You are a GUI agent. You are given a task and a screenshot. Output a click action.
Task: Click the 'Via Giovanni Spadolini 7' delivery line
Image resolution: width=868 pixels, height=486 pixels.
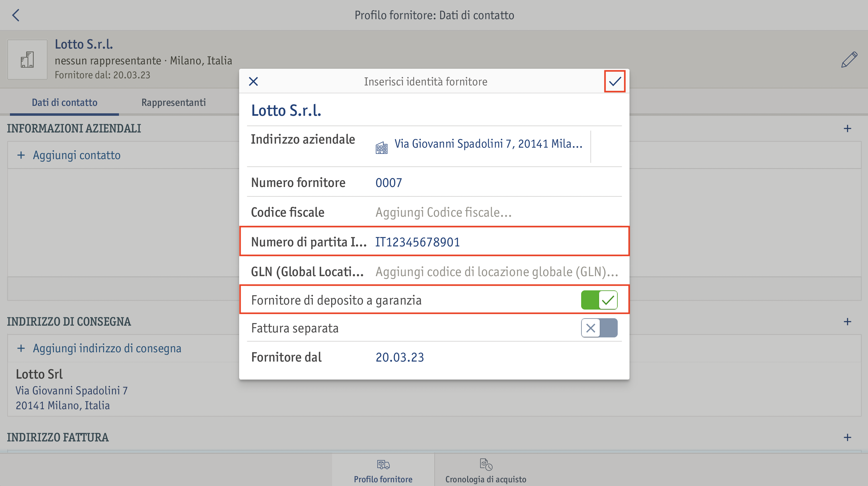coord(72,390)
